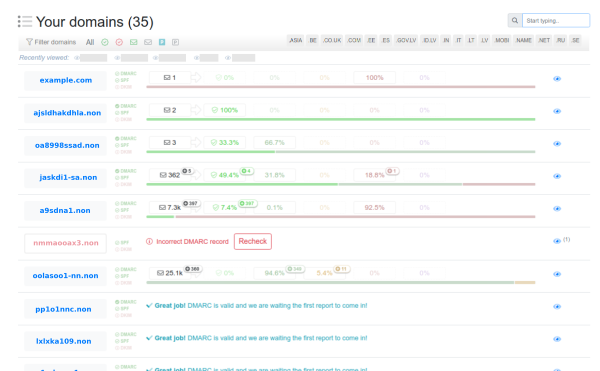Open the ajsldhakdhla.non domain link

pos(67,113)
